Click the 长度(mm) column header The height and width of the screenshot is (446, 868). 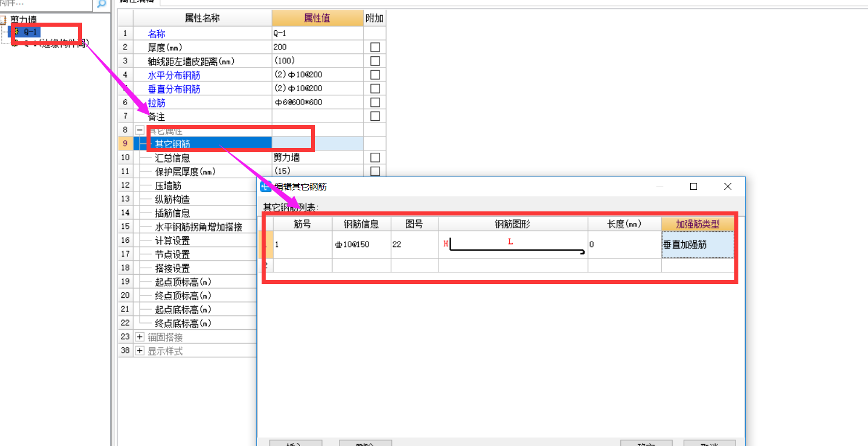coord(624,224)
